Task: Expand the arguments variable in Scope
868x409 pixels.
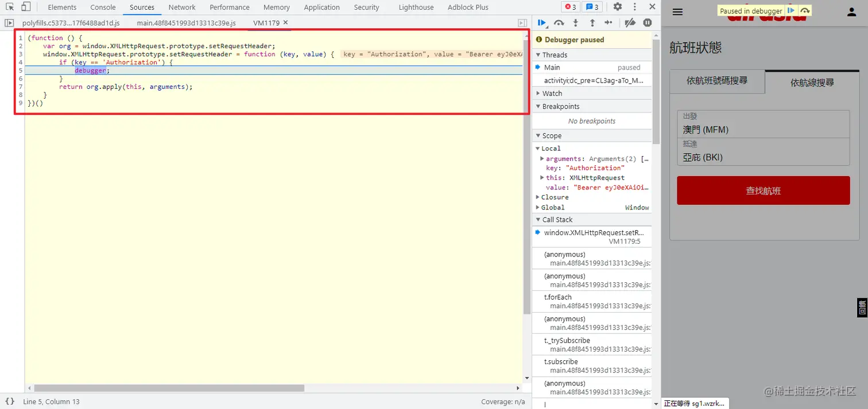Action: point(542,158)
